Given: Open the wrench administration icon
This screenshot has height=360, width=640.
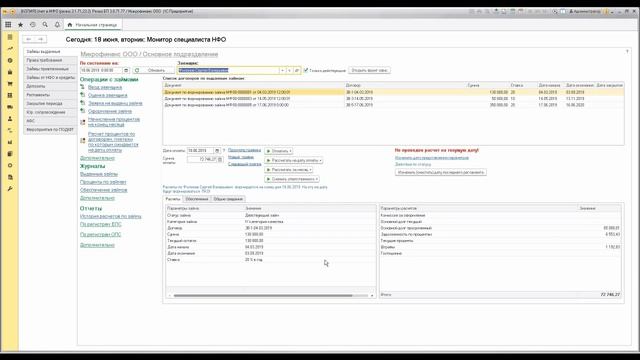Looking at the screenshot, I should click(10, 189).
